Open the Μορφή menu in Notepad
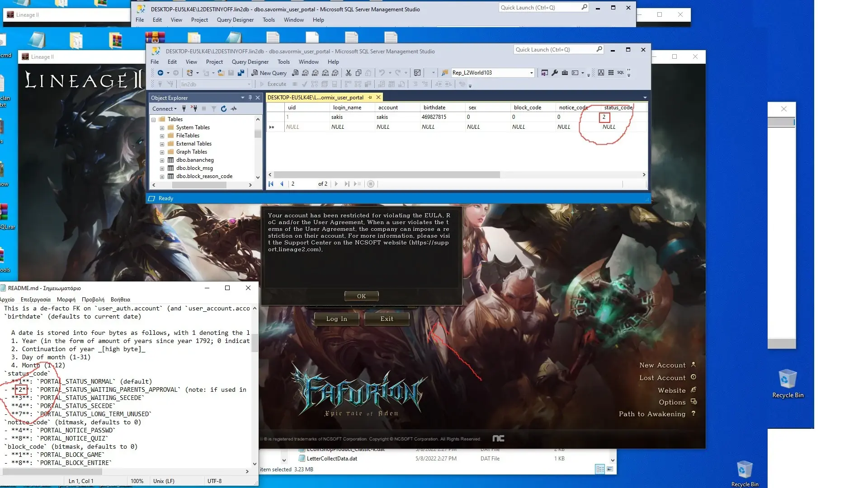Screen dimensions: 868x488 pos(66,300)
